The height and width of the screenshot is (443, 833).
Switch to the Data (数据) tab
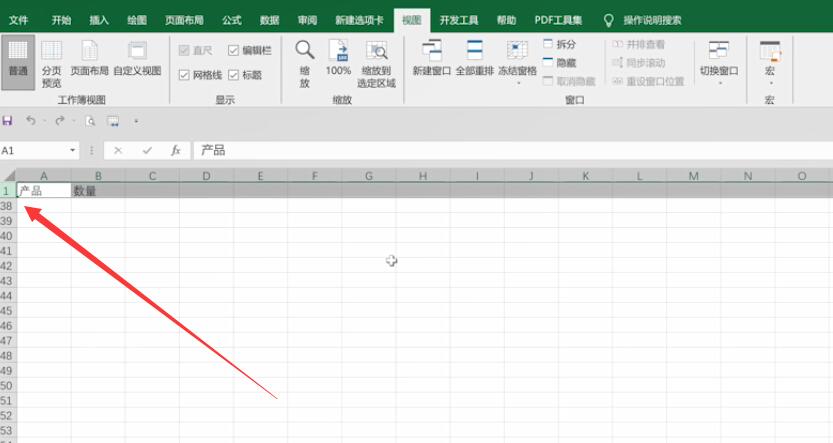[x=269, y=20]
